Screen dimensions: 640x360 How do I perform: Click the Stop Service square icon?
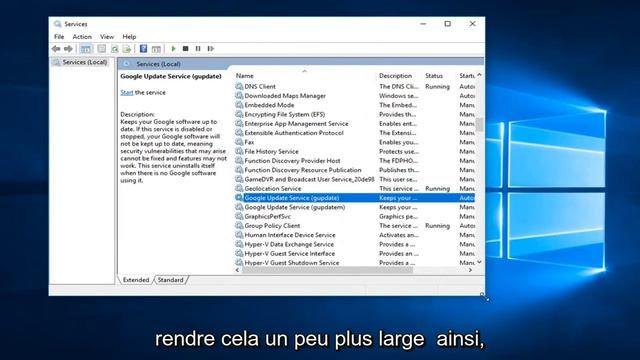pos(186,49)
